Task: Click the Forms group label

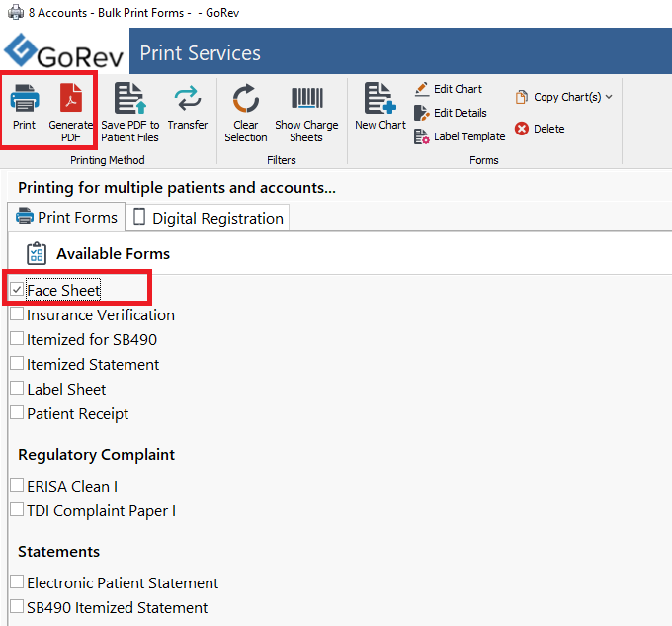Action: pos(484,160)
